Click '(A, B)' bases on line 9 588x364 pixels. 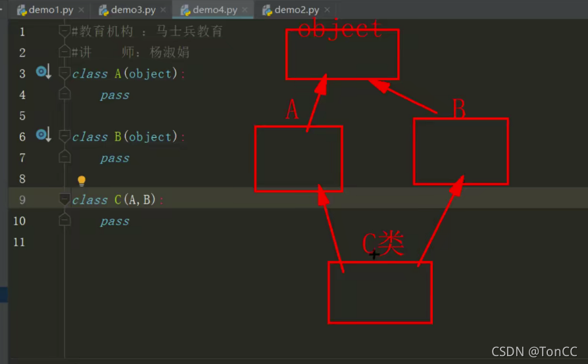139,200
